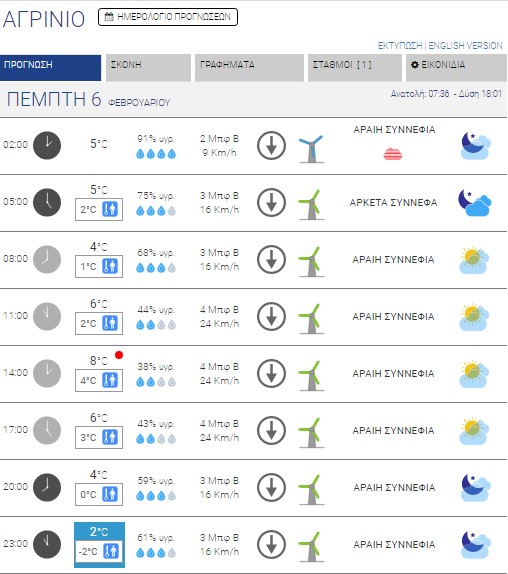Viewport: 508px width, 574px height.
Task: Select the ΣΤΑΘΜΟΙ [1] tab
Action: pyautogui.click(x=355, y=68)
